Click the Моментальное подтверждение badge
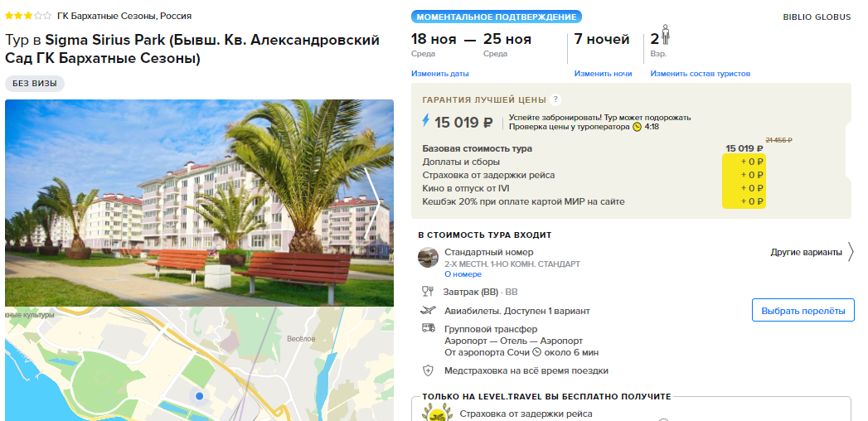Screen dimensions: 868x421 click(497, 17)
